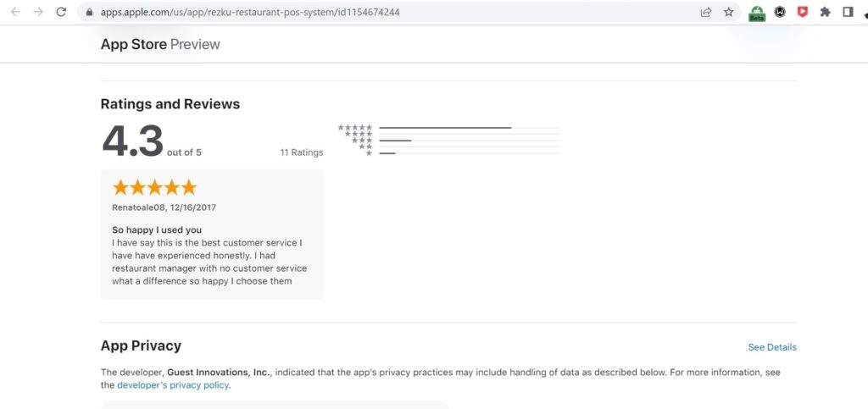Click the share page icon
The width and height of the screenshot is (868, 409).
click(x=706, y=12)
